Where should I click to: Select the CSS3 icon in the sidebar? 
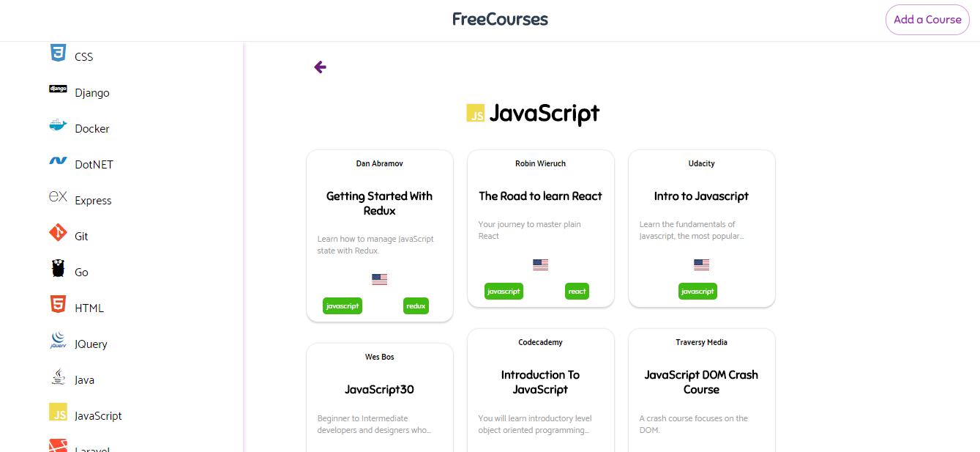(58, 51)
